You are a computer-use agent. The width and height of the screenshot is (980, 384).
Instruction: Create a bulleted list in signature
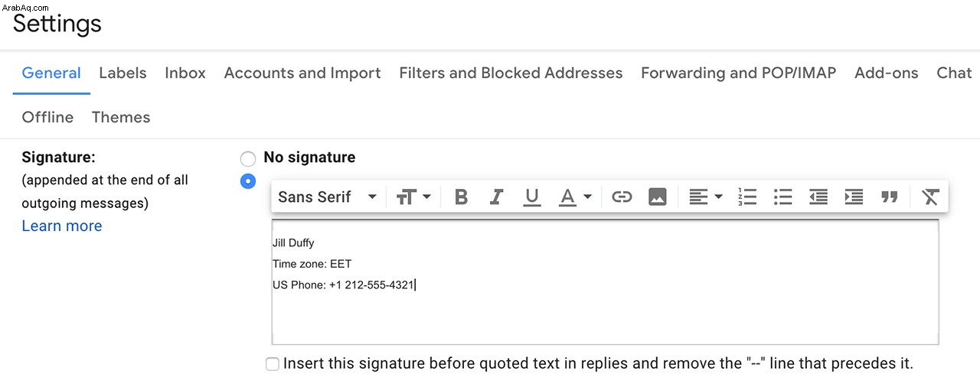coord(782,197)
